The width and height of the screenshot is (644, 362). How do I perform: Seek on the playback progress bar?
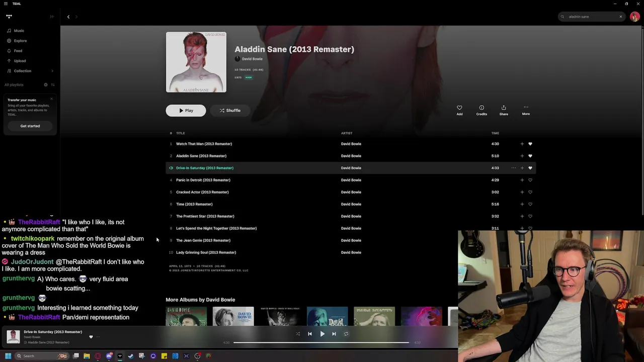click(x=321, y=342)
